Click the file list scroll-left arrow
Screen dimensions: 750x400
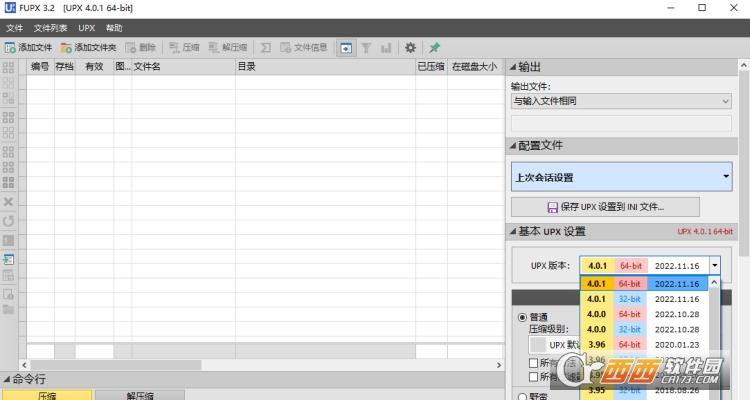pos(24,365)
